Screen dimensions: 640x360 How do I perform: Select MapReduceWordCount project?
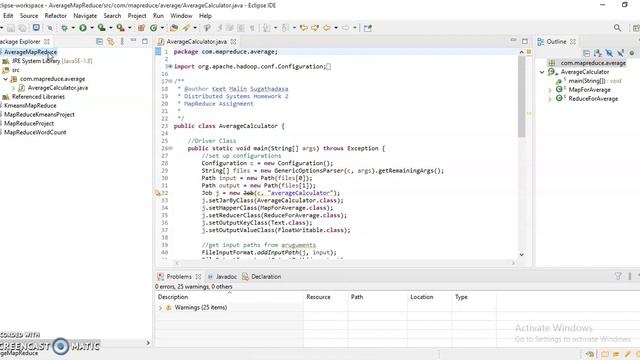pyautogui.click(x=35, y=132)
